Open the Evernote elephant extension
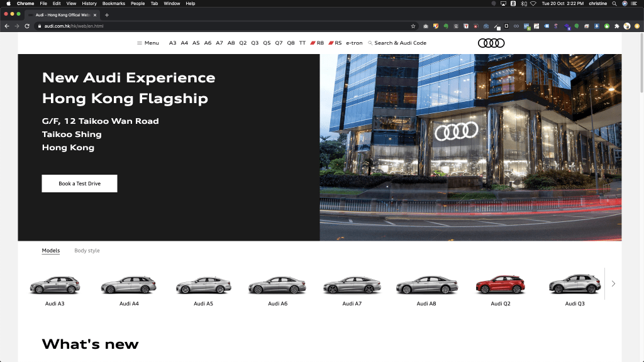Screen dimensions: 644x362 (x=446, y=26)
